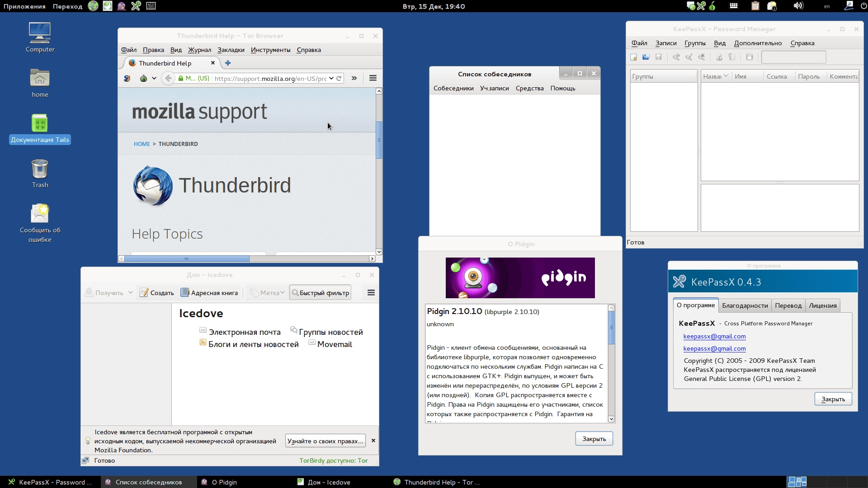Open the on-screen keyboard tray icon

coord(734,6)
